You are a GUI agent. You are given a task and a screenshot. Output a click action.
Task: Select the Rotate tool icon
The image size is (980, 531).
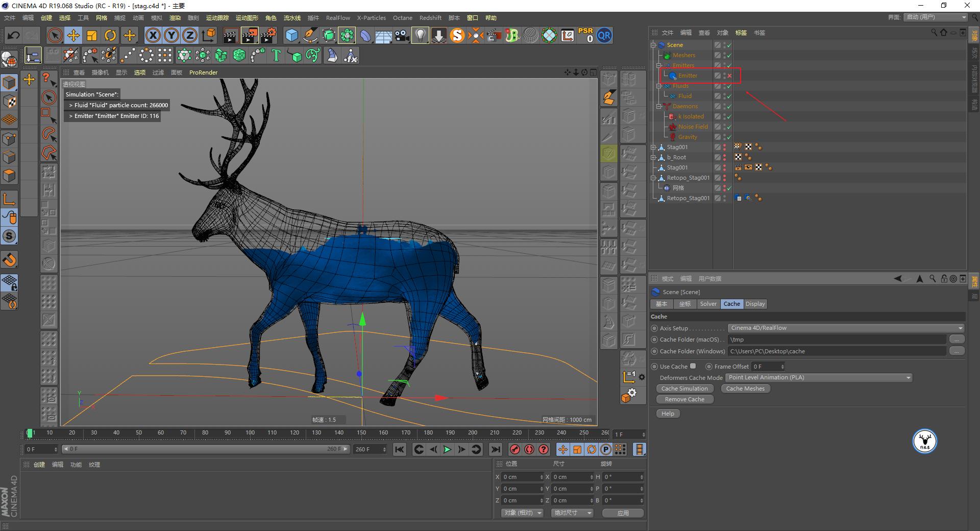(x=110, y=35)
